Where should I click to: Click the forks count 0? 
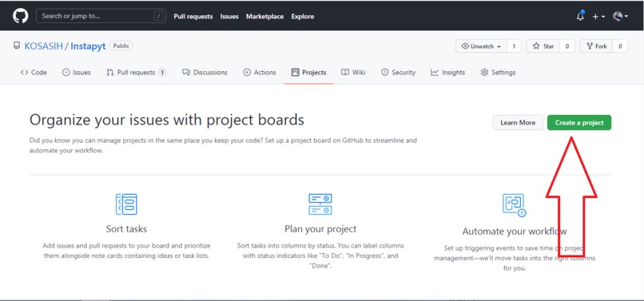[620, 46]
